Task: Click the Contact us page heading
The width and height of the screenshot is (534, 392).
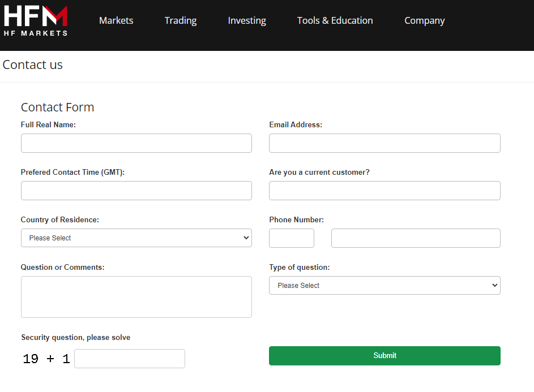Action: pos(33,64)
